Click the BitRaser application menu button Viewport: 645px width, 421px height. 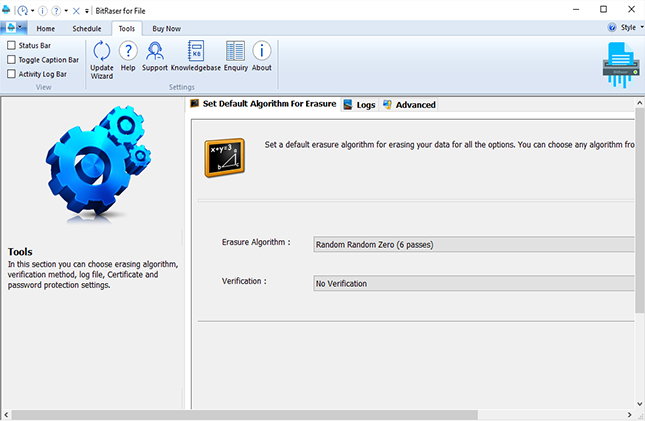(x=14, y=28)
